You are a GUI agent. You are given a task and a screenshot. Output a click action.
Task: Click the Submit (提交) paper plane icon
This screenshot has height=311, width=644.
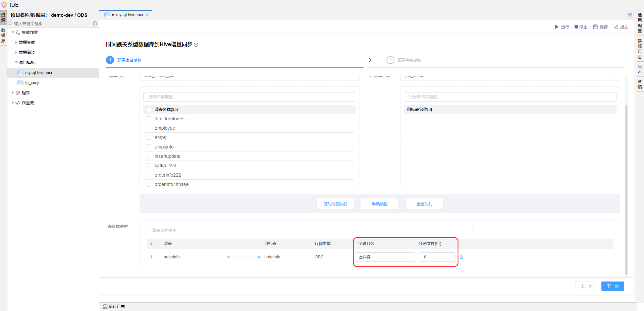(616, 27)
